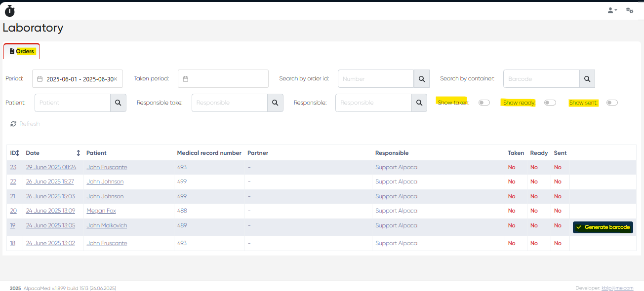Click the Patient field search icon
644x291 pixels.
[x=118, y=103]
